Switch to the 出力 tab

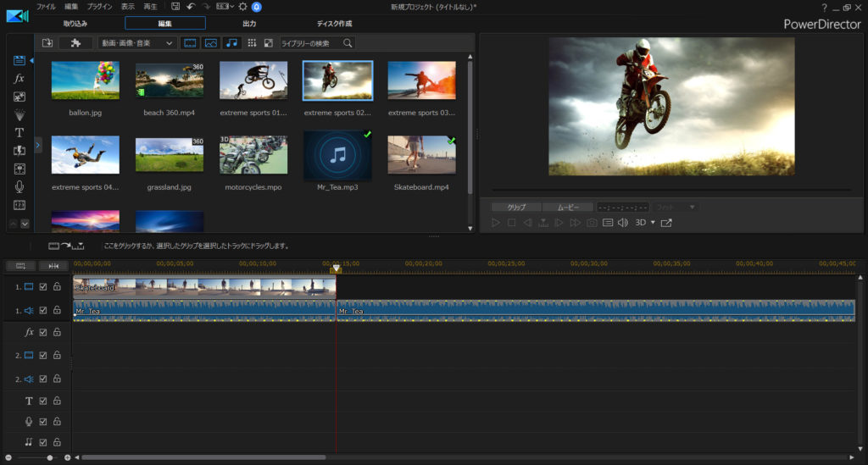click(x=249, y=23)
